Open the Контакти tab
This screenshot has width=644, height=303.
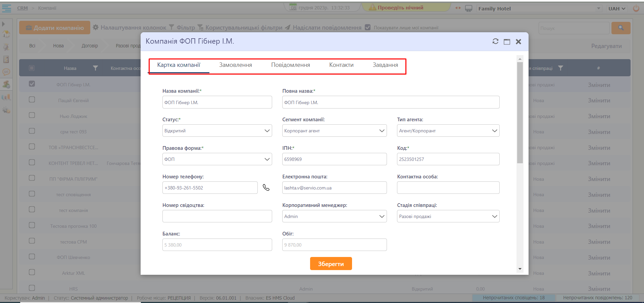tap(341, 65)
